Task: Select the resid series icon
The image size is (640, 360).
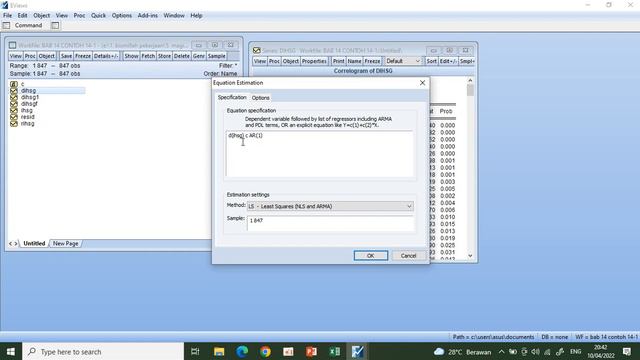Action: [x=14, y=117]
